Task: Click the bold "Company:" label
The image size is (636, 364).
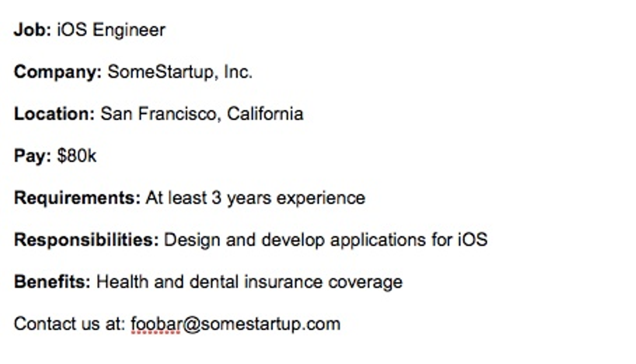Action: (x=58, y=72)
